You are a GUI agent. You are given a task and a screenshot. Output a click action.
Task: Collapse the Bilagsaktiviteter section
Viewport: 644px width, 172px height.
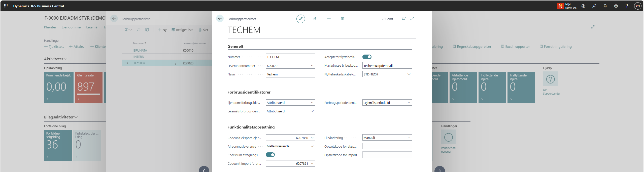click(x=61, y=117)
